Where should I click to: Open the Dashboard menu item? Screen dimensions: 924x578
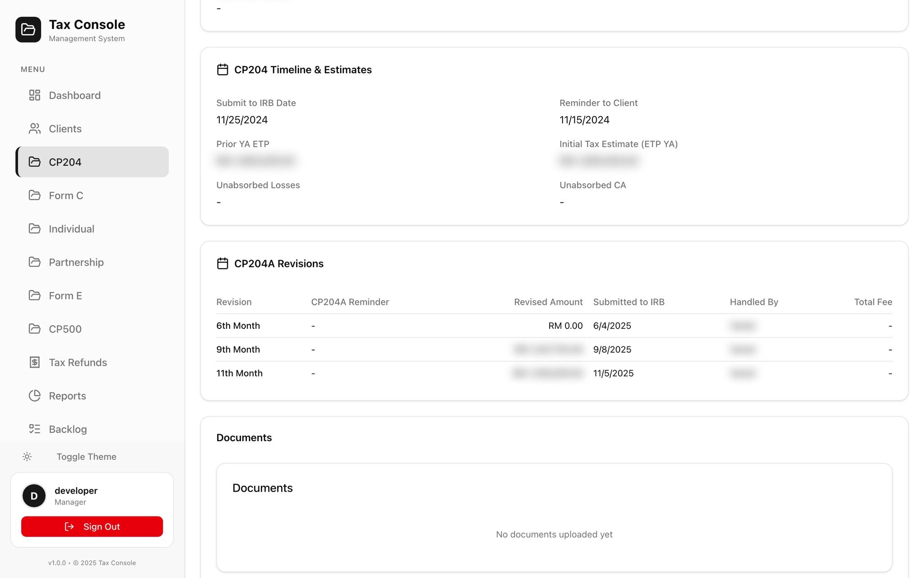[92, 95]
